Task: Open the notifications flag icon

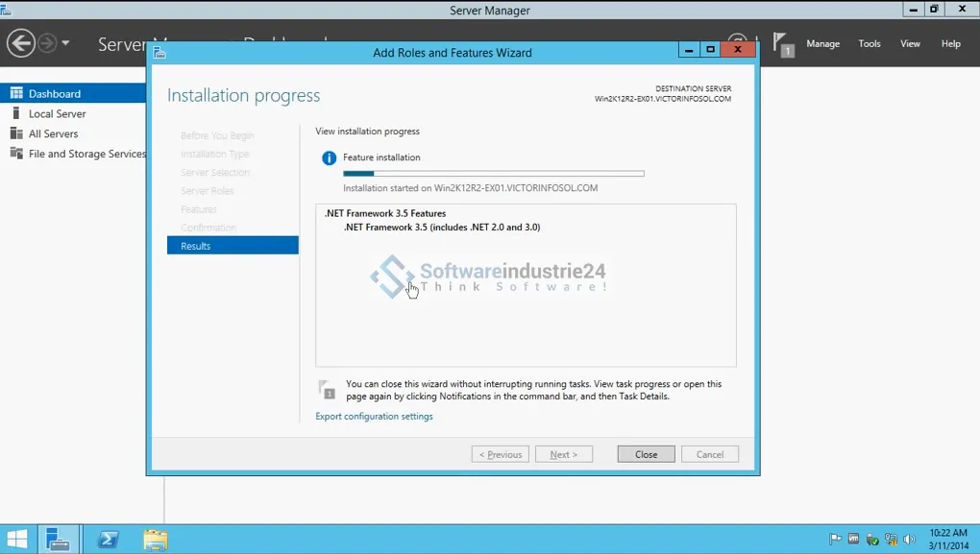Action: tap(783, 44)
